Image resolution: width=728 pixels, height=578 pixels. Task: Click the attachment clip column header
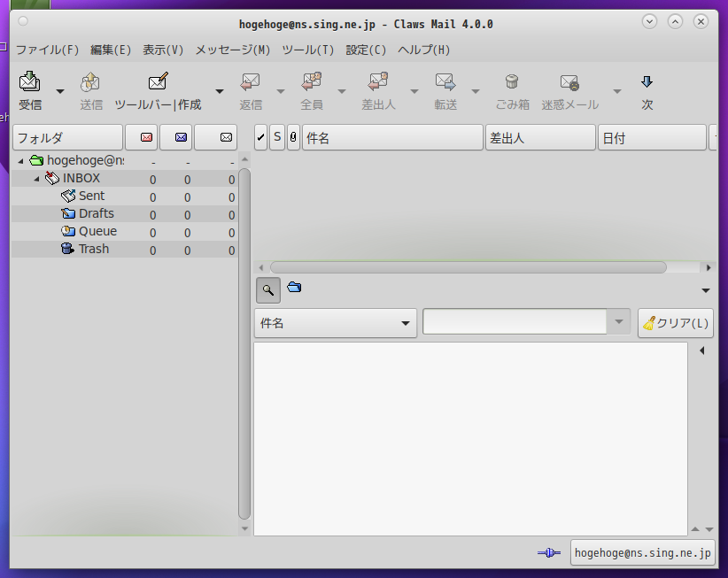293,137
